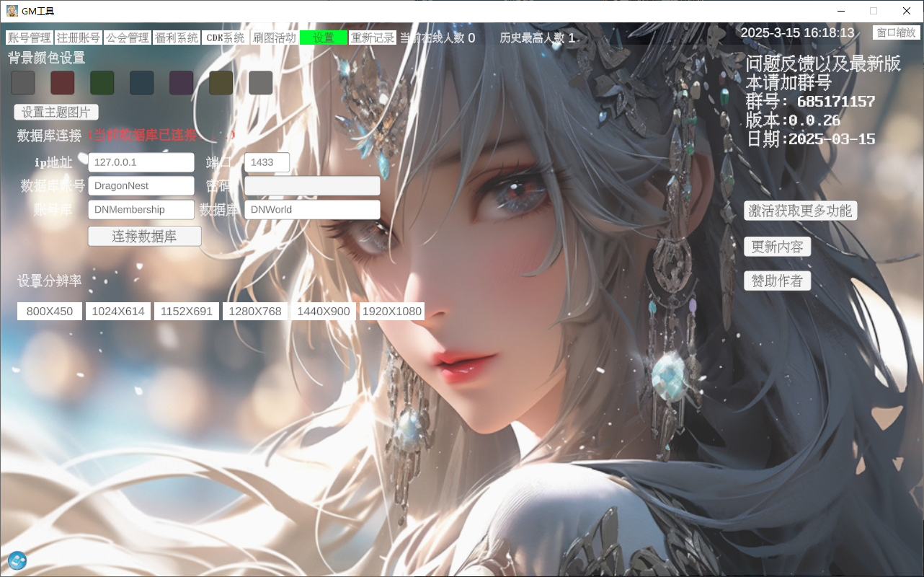Image resolution: width=924 pixels, height=577 pixels.
Task: Click the 账号库 field with DNMembership
Action: click(x=141, y=210)
